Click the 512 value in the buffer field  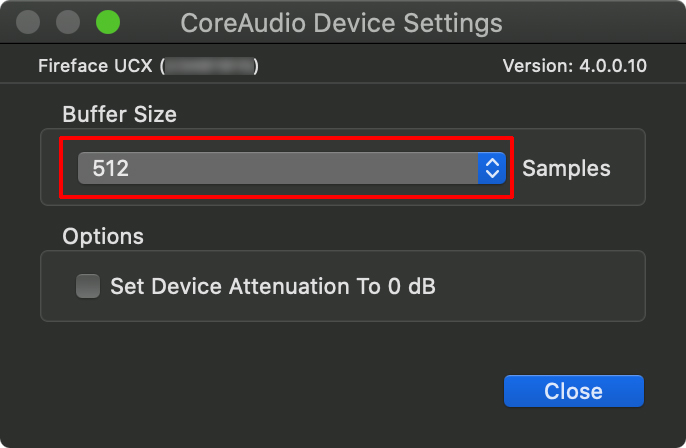tap(111, 168)
